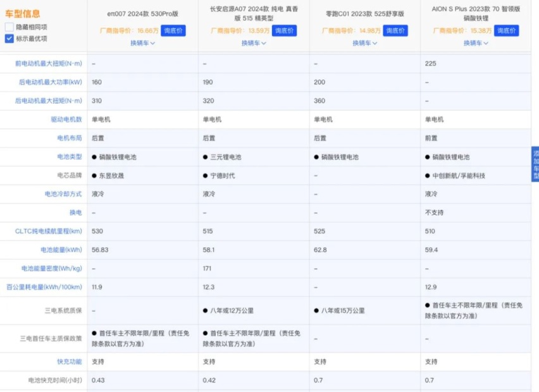Click battery energy value 58.1
Viewport: 539px width, 392px height.
pos(209,250)
